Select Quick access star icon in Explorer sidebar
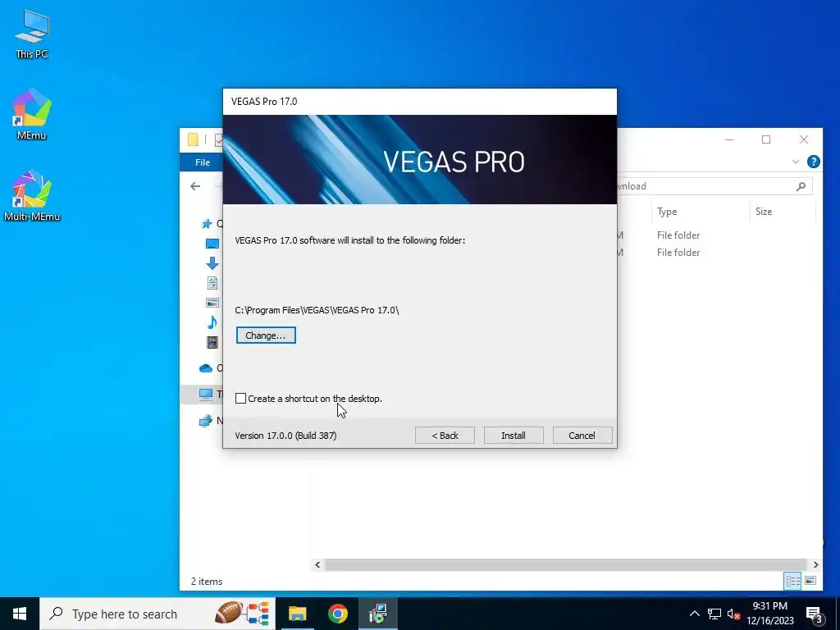This screenshot has height=630, width=840. (207, 223)
